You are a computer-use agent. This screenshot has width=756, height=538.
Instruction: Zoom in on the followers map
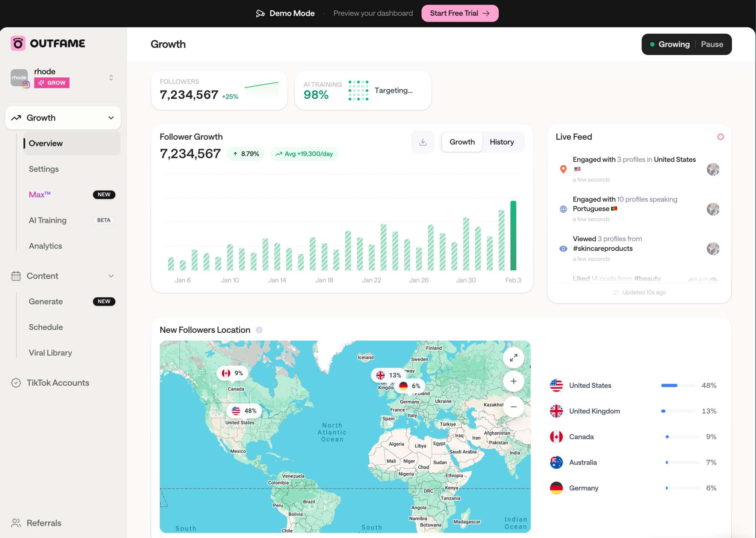click(x=514, y=381)
